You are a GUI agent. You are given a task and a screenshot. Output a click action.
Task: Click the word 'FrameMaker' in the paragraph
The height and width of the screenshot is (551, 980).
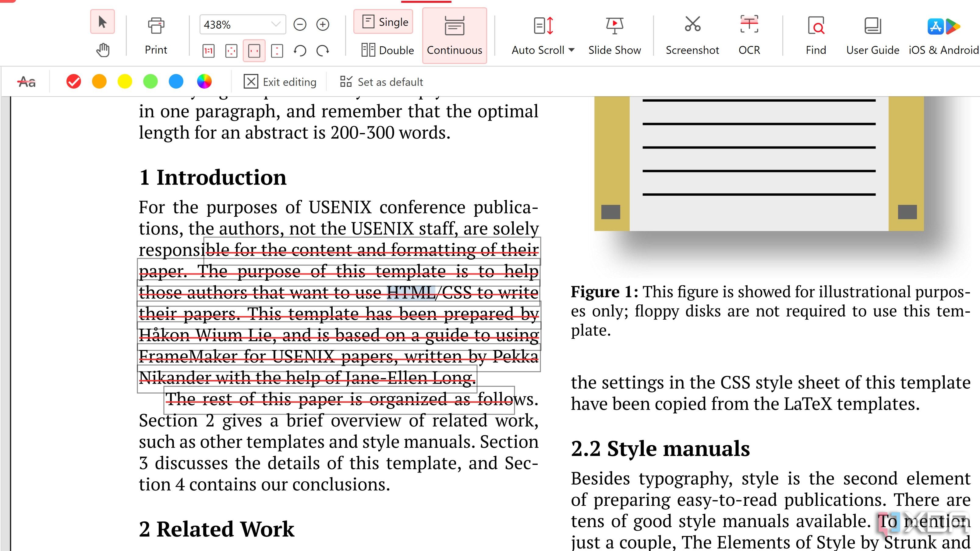[188, 356]
